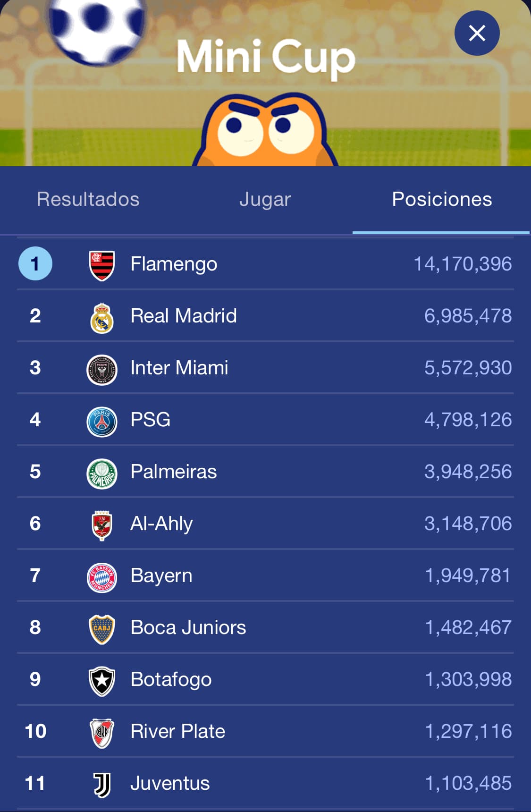531x812 pixels.
Task: Select the Posiciones tab
Action: click(442, 199)
